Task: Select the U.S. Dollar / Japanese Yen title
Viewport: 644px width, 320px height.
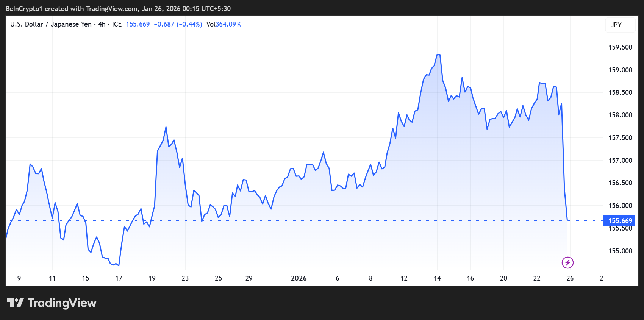Action: 51,24
